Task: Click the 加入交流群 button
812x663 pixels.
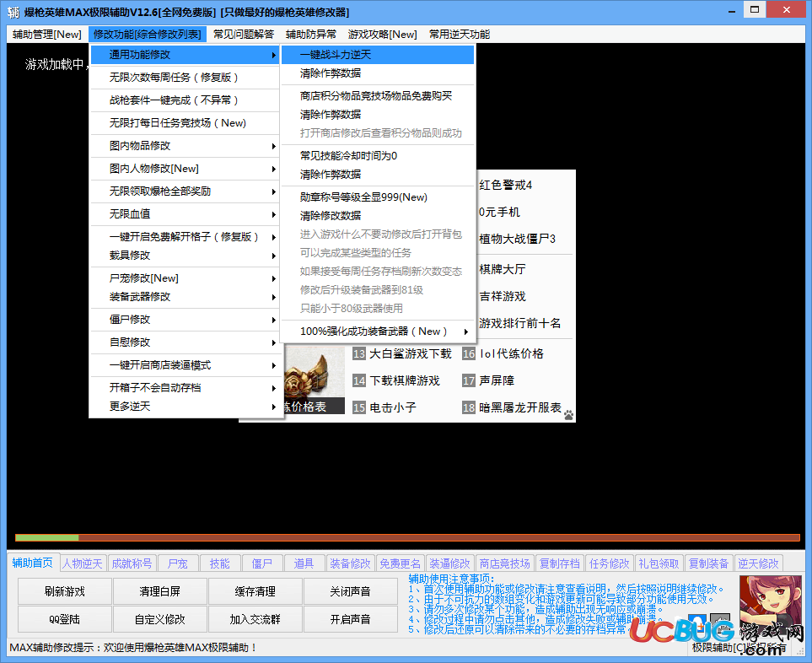Action: point(255,619)
